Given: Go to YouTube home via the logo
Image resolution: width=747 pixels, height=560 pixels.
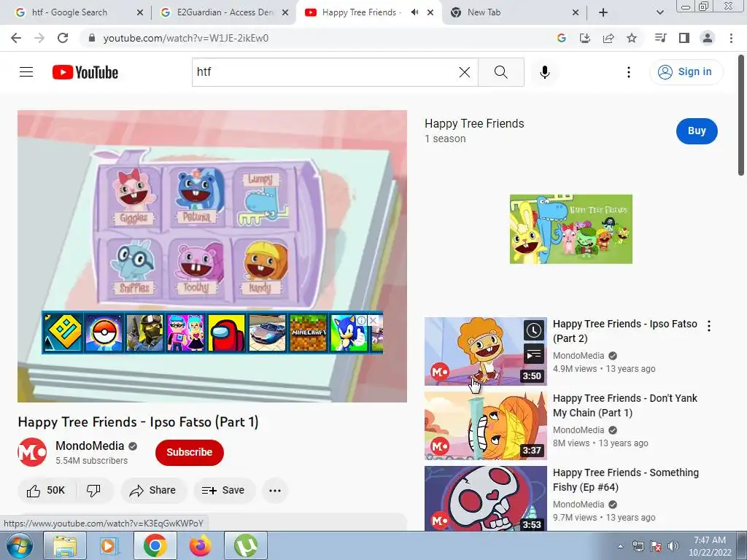Looking at the screenshot, I should (x=85, y=72).
